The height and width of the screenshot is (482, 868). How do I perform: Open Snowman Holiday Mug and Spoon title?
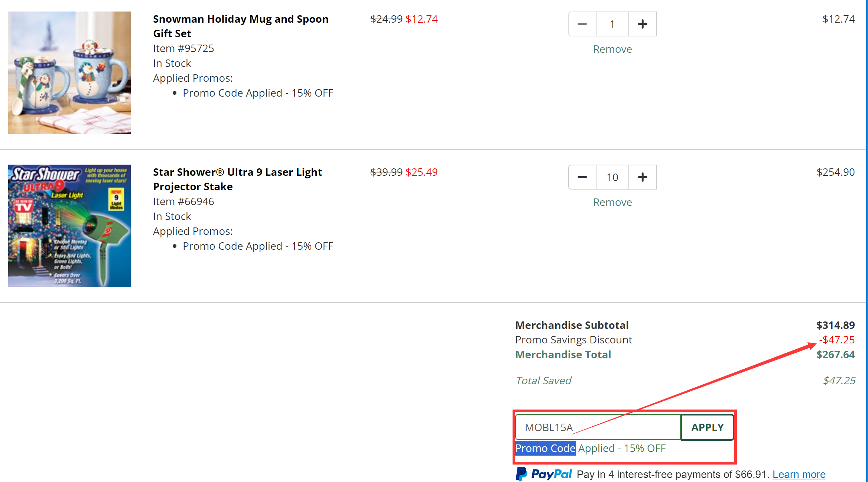(240, 26)
